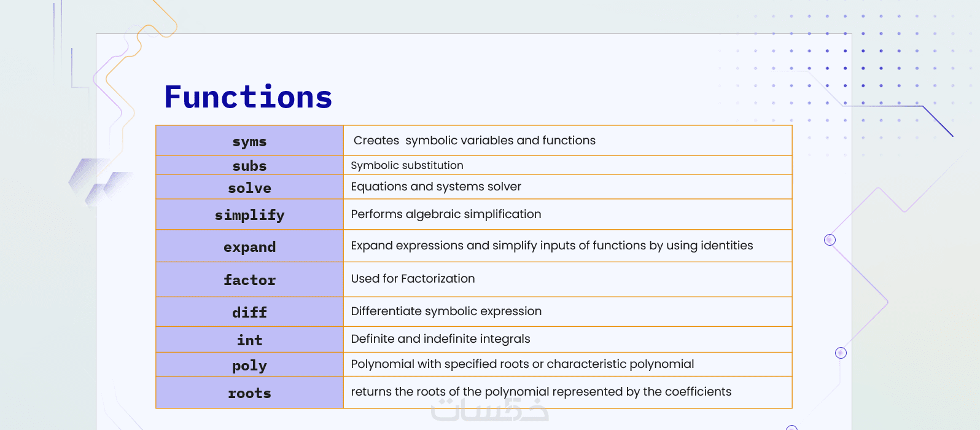This screenshot has height=430, width=980.
Task: Click the "Functions" heading
Action: 248,98
